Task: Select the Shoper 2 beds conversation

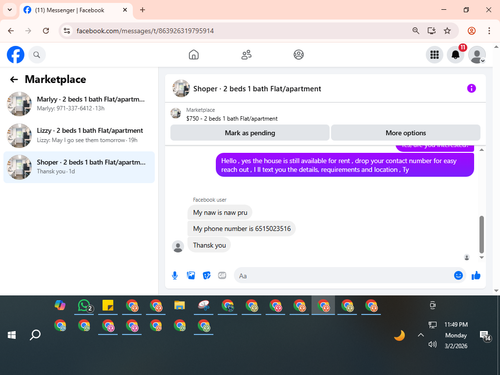Action: [79, 167]
